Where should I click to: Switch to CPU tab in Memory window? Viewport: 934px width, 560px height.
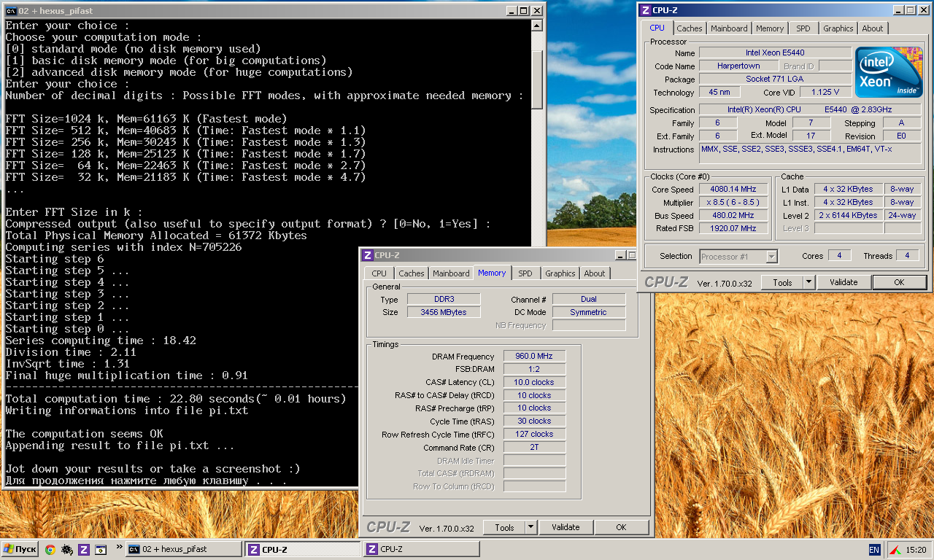pos(379,273)
